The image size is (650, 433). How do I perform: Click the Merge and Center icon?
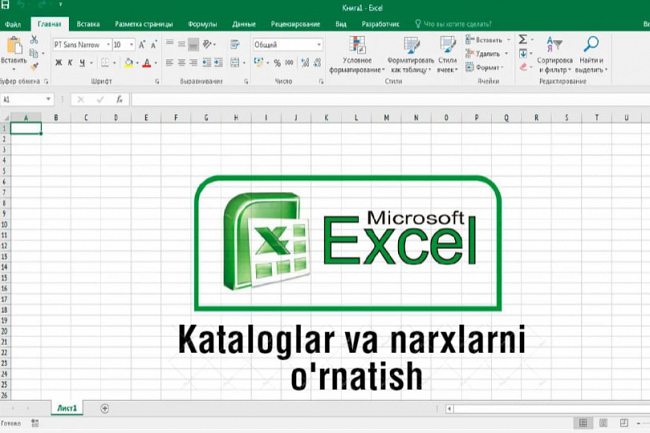tap(235, 63)
